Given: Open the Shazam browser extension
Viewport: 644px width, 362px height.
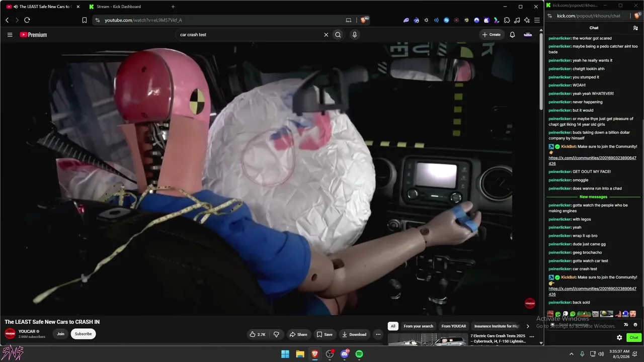Looking at the screenshot, I should [x=446, y=20].
